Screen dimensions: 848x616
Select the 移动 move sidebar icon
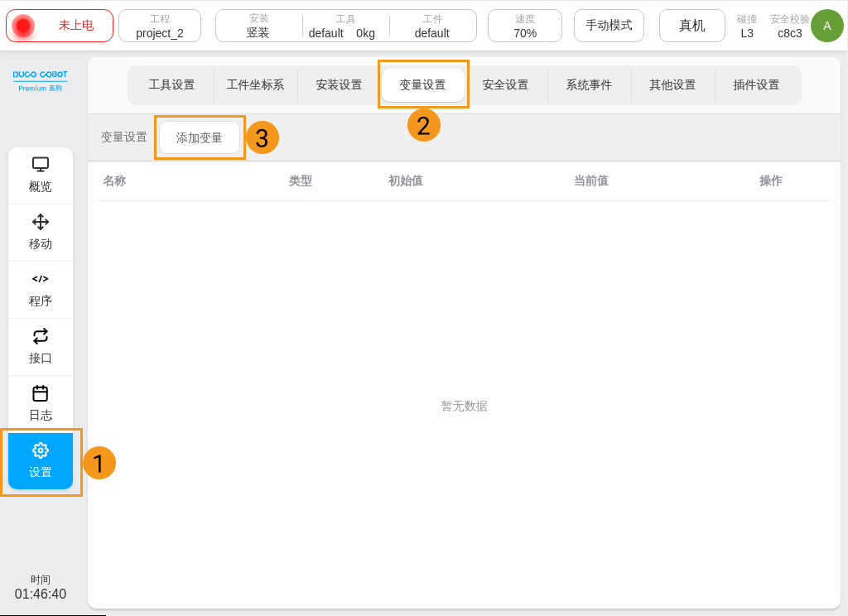pos(41,232)
